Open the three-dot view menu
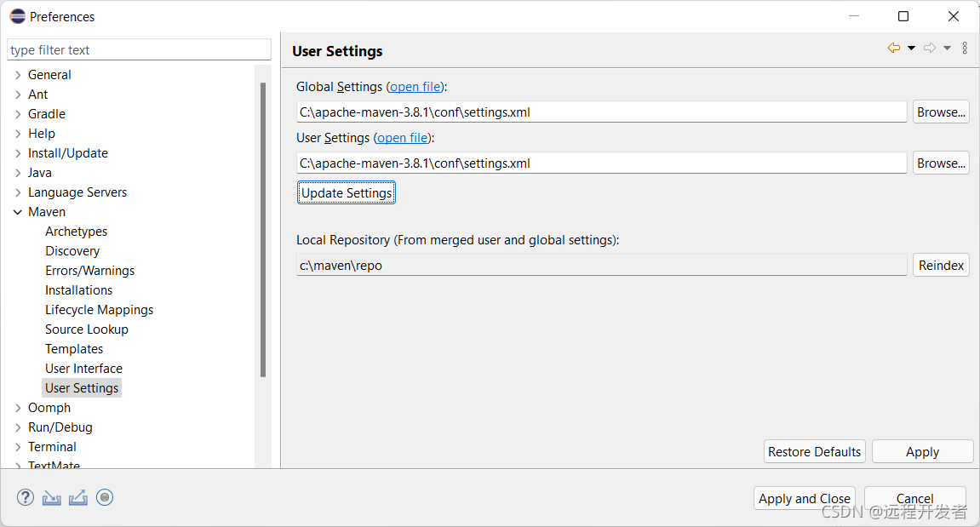 click(x=965, y=49)
